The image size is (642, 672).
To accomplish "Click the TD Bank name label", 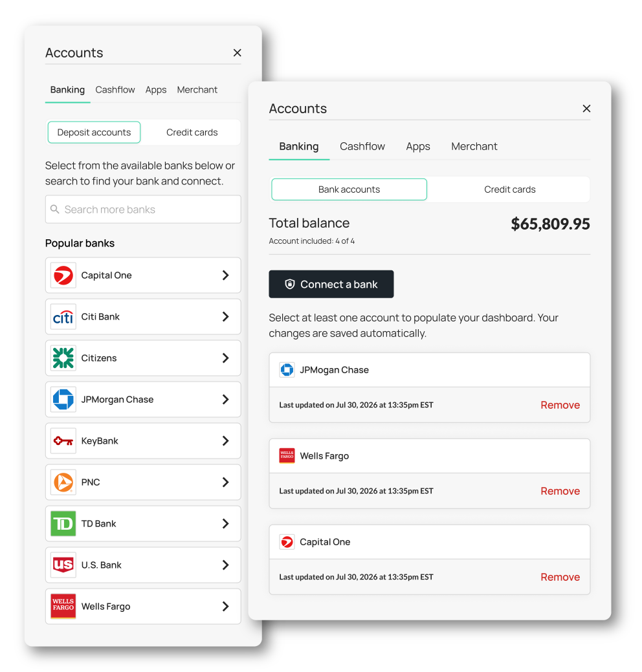I will 98,523.
